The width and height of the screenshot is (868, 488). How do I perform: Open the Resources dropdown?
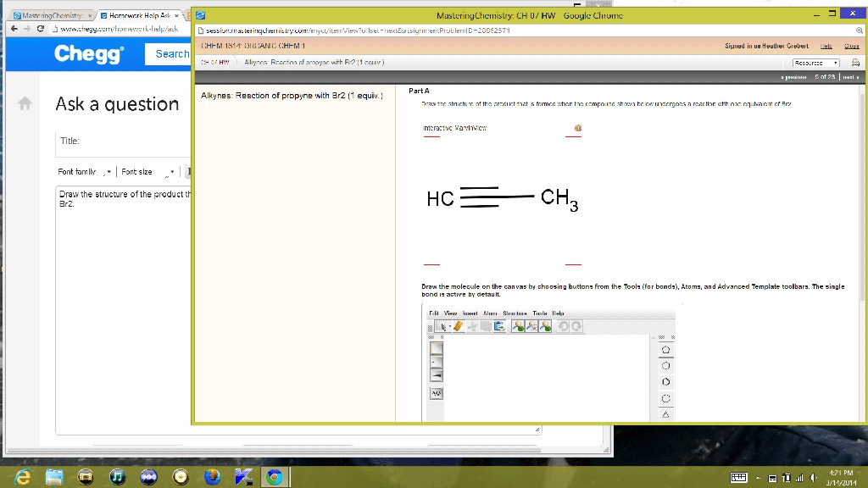coord(815,62)
